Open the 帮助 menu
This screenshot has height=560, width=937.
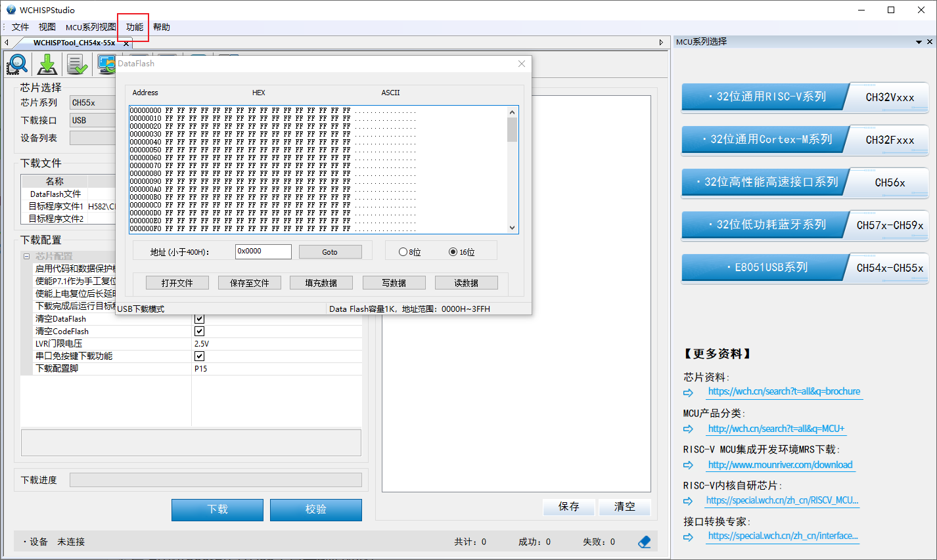162,27
